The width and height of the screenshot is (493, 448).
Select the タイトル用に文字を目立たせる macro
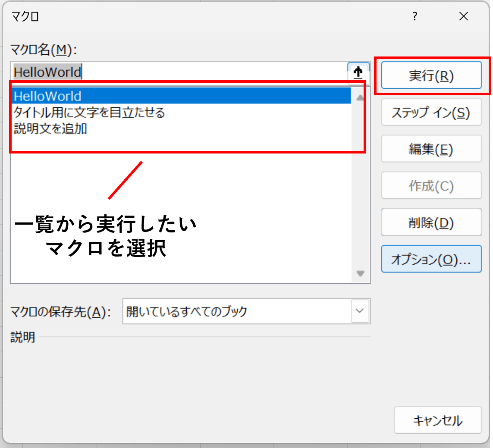[129, 113]
